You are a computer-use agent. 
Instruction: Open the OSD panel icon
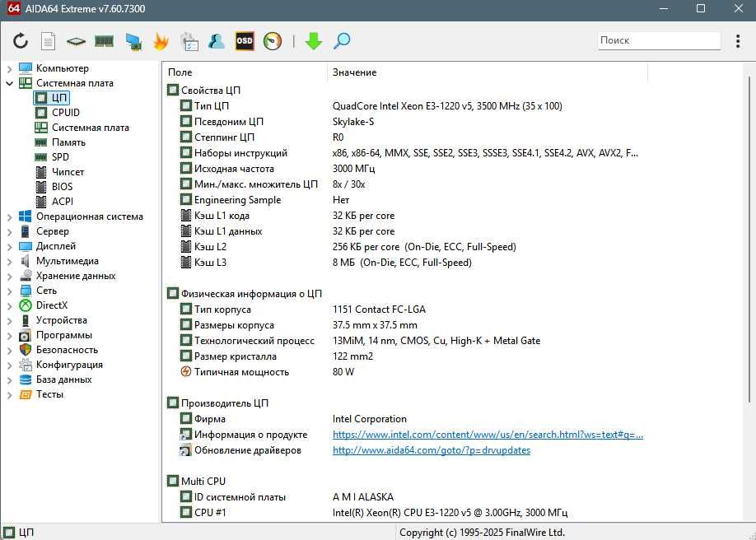tap(245, 41)
